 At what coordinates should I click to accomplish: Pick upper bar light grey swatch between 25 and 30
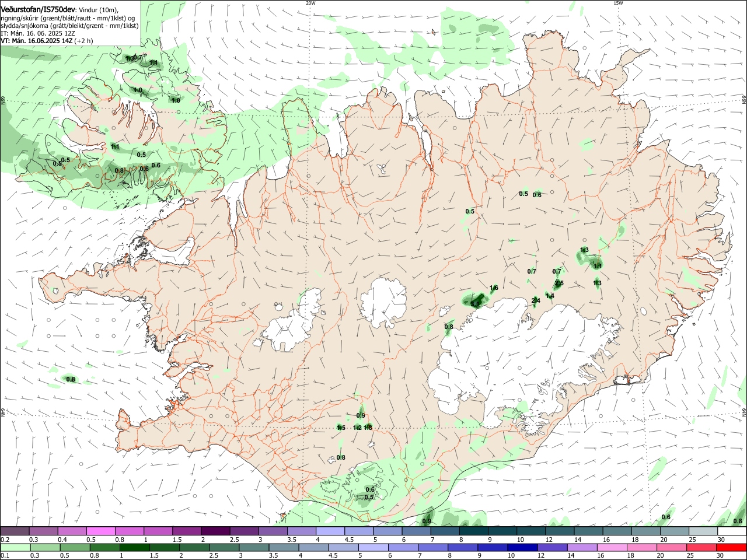click(703, 531)
